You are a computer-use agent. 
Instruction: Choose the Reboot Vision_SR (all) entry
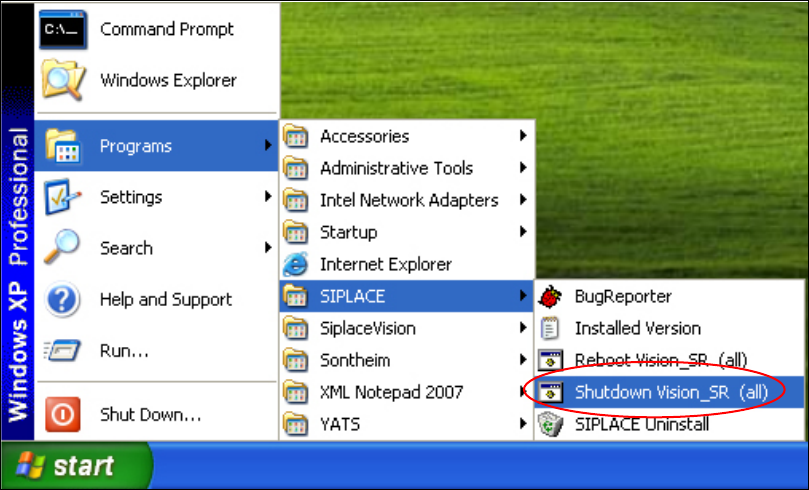(670, 360)
